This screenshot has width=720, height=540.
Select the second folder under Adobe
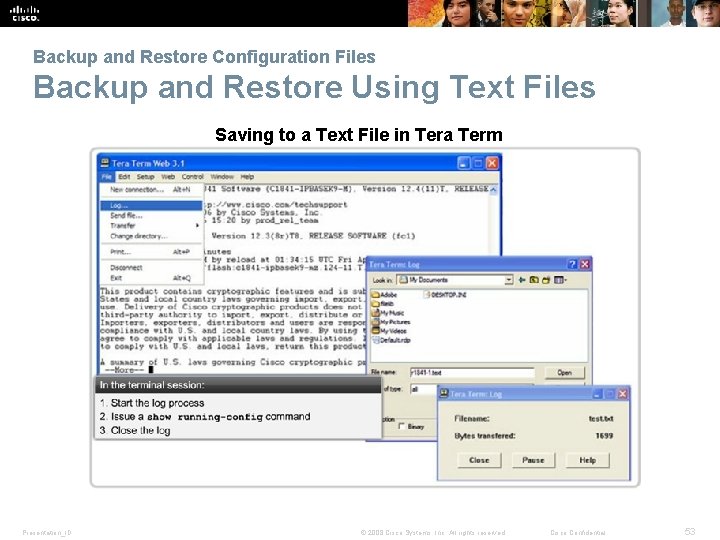pyautogui.click(x=383, y=304)
